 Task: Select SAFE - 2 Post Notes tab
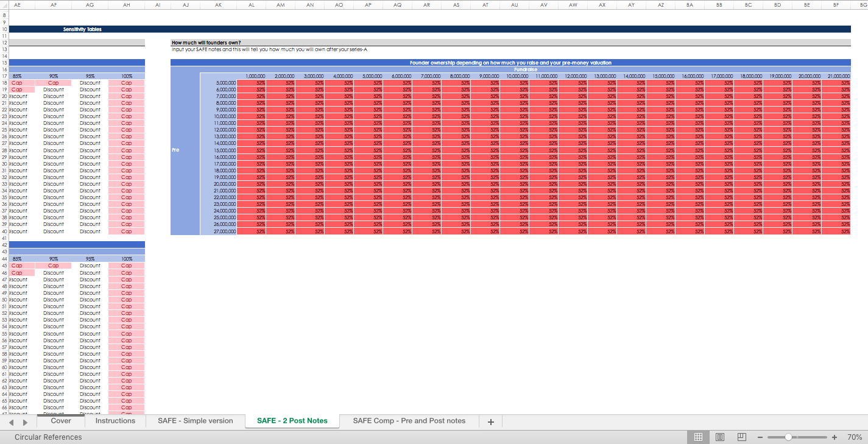point(292,421)
